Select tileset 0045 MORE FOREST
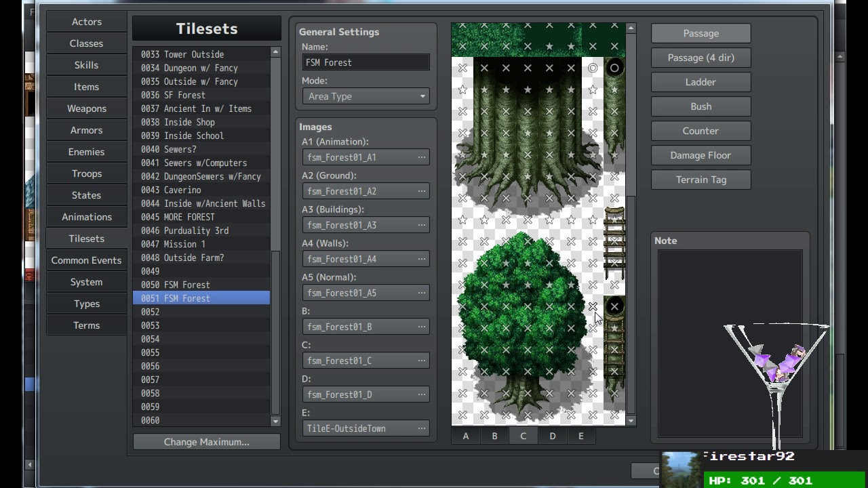The width and height of the screenshot is (868, 488). (201, 217)
